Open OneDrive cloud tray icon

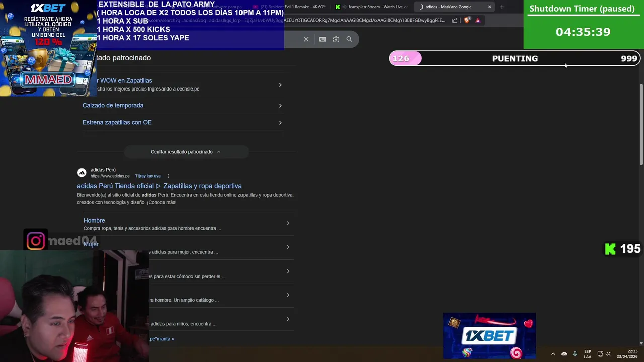564,354
